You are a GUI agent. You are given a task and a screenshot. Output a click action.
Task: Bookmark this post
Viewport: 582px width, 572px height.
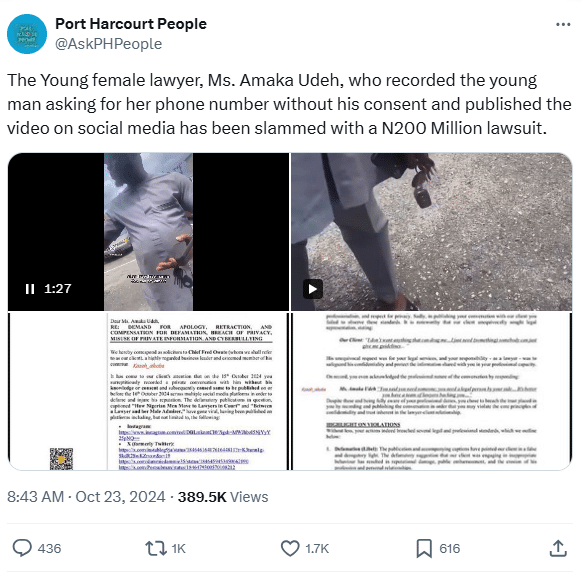coord(424,548)
